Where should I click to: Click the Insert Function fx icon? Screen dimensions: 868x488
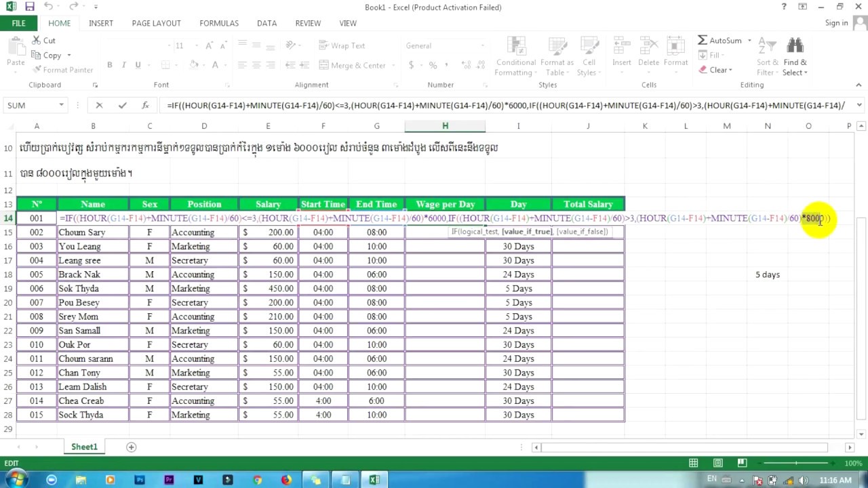coord(145,105)
